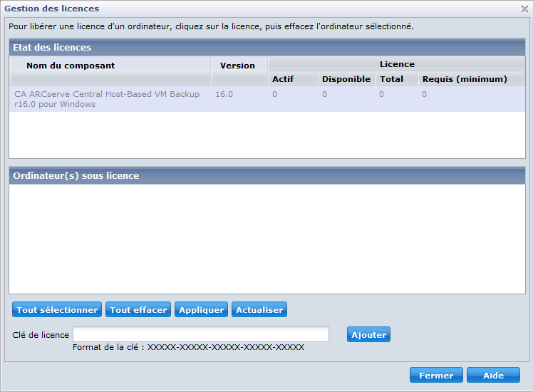
Task: Focus the Clé de licence input field
Action: (201, 334)
